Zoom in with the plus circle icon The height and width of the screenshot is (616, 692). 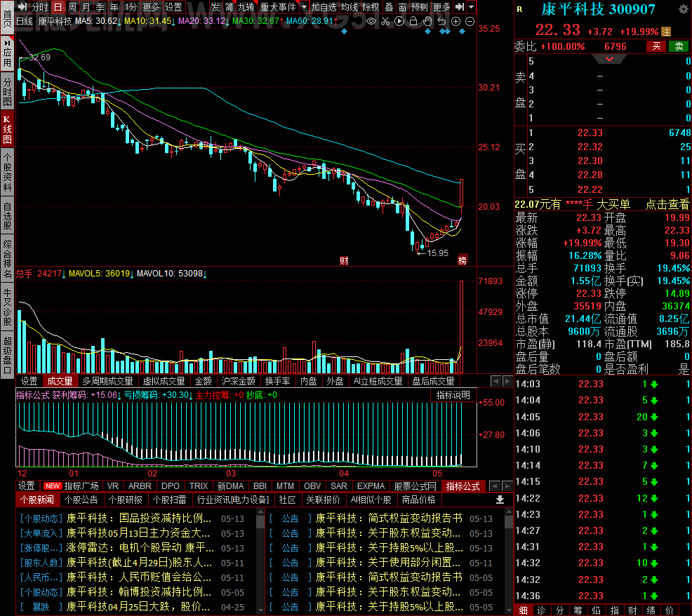pos(456,21)
